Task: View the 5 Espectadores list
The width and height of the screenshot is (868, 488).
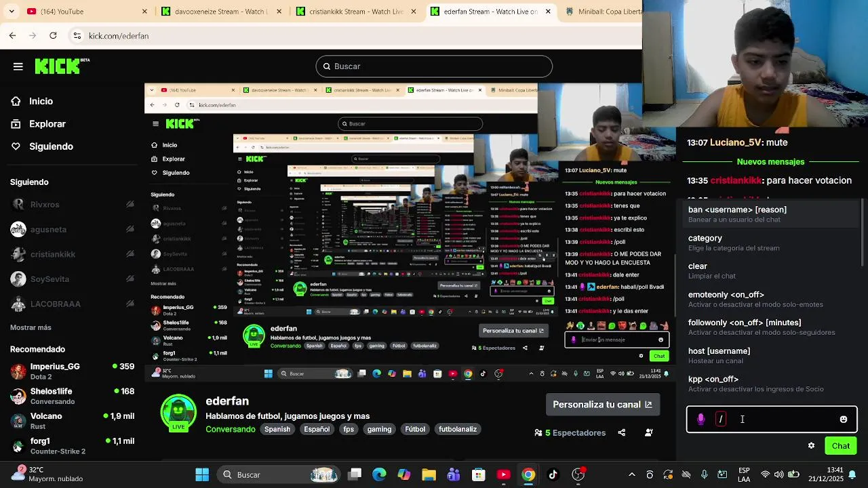Action: click(570, 432)
